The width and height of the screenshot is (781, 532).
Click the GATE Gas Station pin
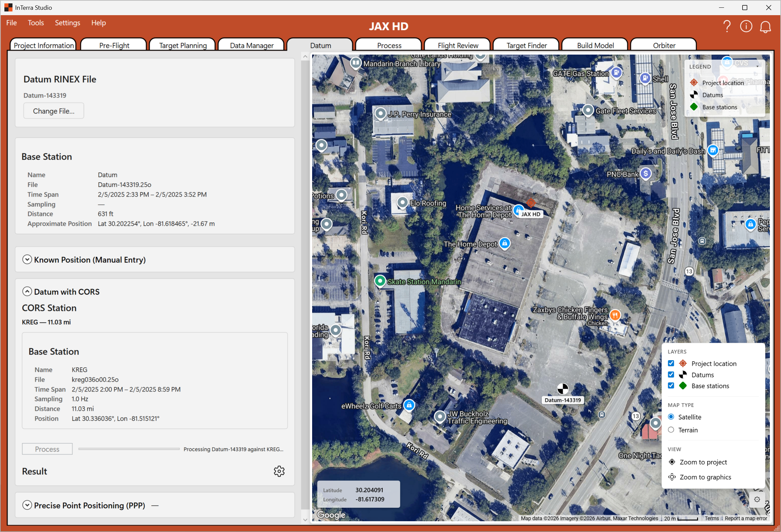point(617,72)
